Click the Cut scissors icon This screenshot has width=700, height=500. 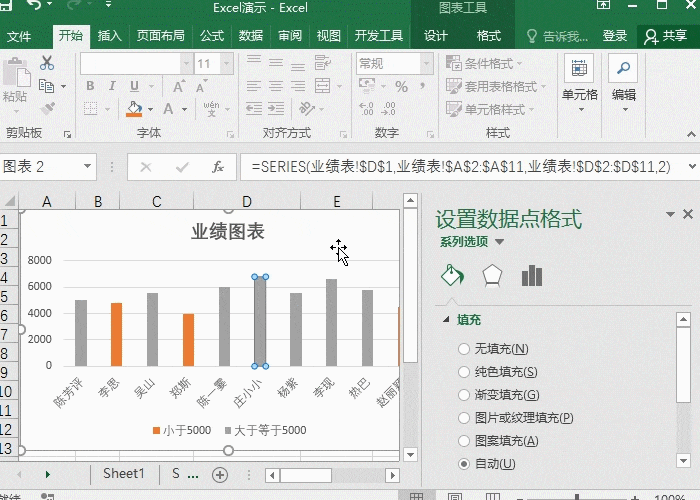(47, 63)
